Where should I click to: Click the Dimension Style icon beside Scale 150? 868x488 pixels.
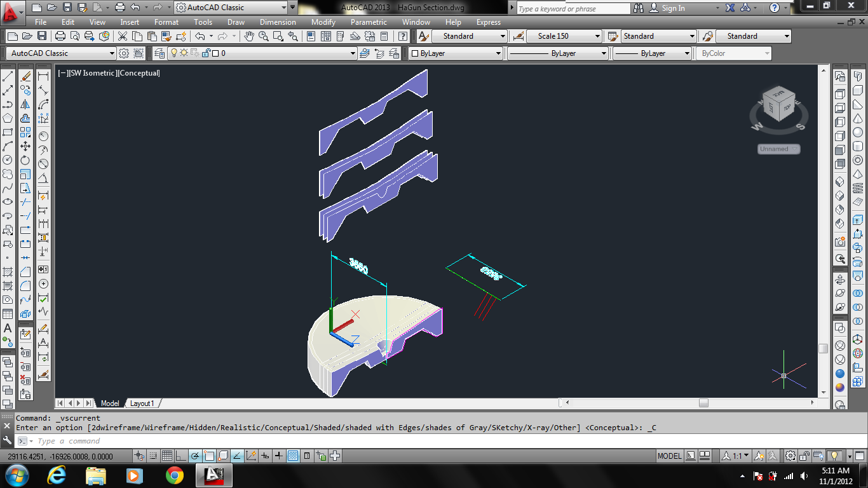(519, 36)
